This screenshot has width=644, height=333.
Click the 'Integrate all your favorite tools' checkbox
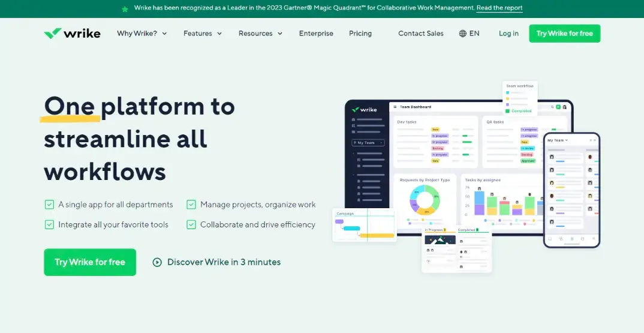tap(49, 224)
